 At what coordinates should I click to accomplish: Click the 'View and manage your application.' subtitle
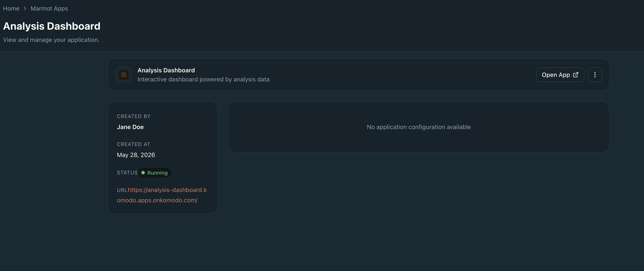click(x=51, y=40)
